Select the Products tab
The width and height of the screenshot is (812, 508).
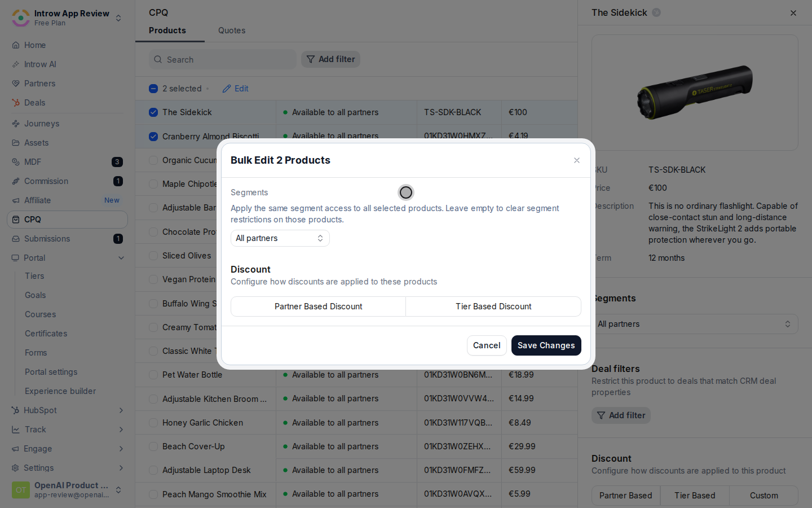(167, 30)
